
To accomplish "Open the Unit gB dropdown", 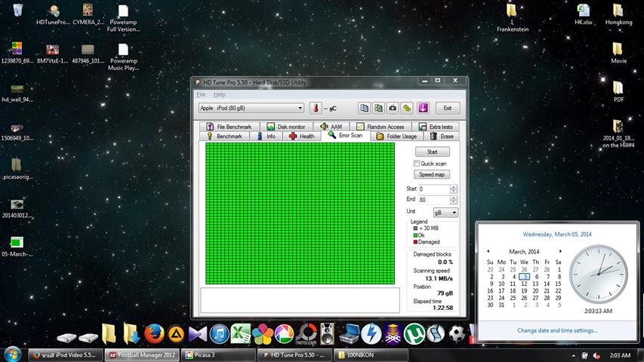I will pos(454,213).
